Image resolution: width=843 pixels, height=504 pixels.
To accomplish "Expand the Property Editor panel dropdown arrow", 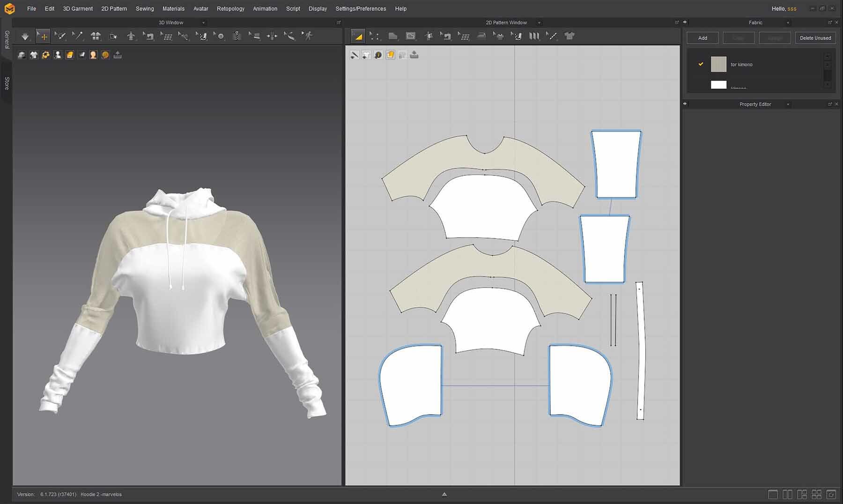I will (788, 104).
